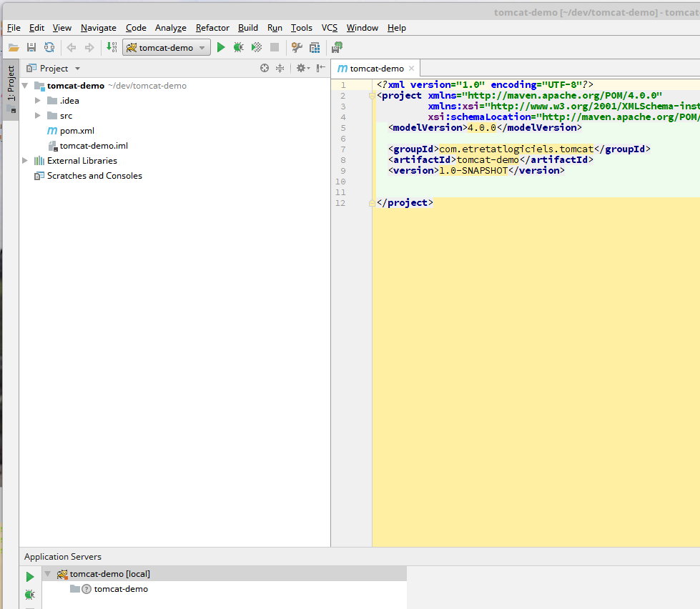This screenshot has height=609, width=700.
Task: Click the Open folder toolbar icon
Action: pos(14,47)
